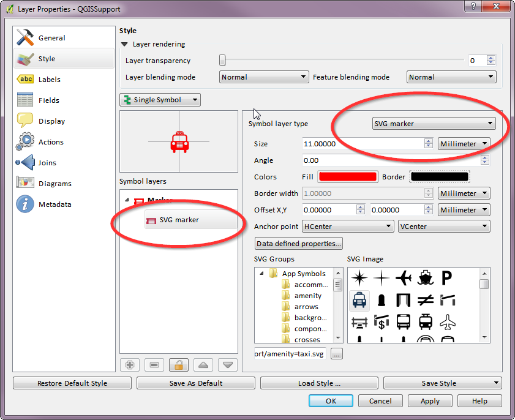Open the Single Symbol renderer dropdown

tap(160, 100)
